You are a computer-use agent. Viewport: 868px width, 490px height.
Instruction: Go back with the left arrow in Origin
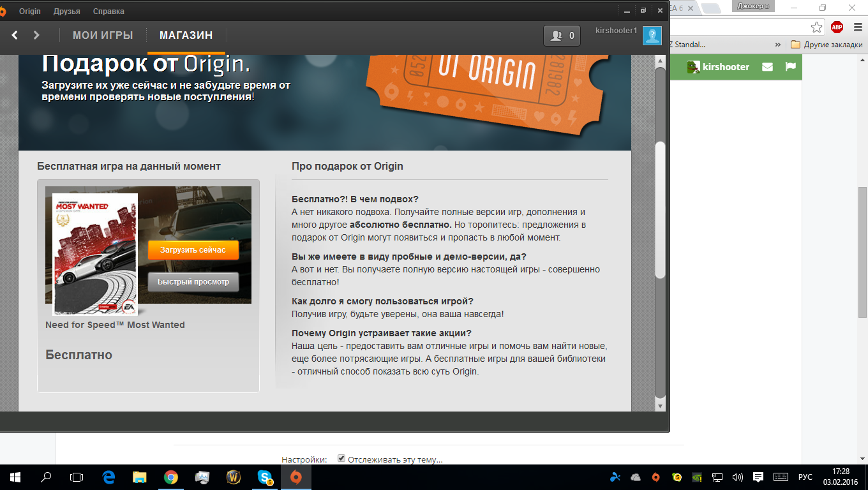[15, 35]
